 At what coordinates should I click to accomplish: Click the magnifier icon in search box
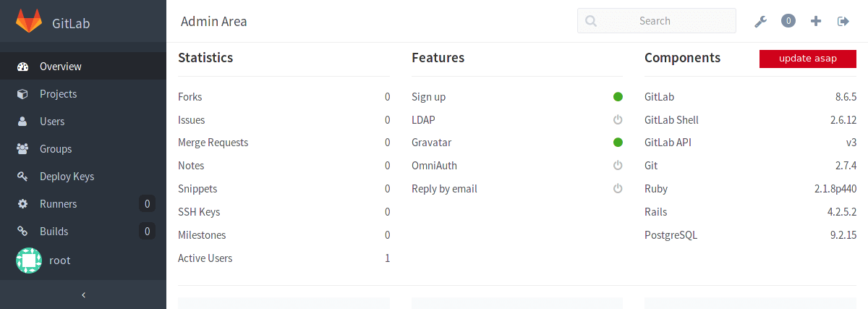(591, 21)
